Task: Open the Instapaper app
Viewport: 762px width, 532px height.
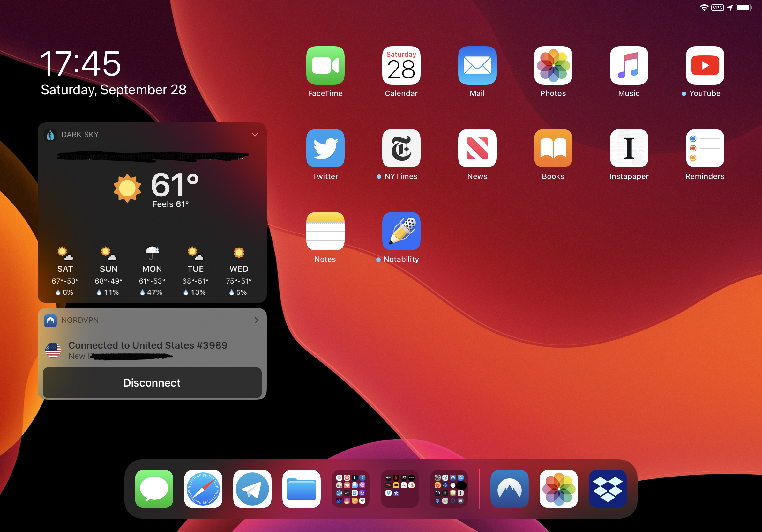Action: 629,148
